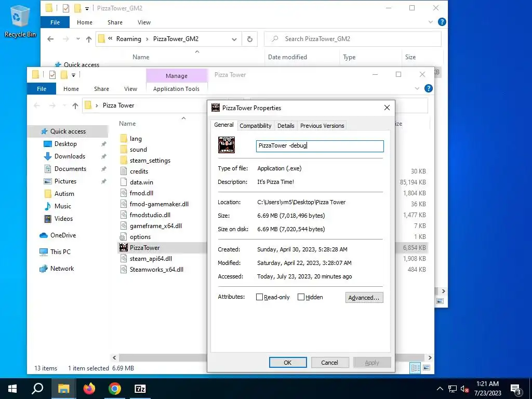Close the PizzaTower Properties dialog
532x399 pixels.
387,108
